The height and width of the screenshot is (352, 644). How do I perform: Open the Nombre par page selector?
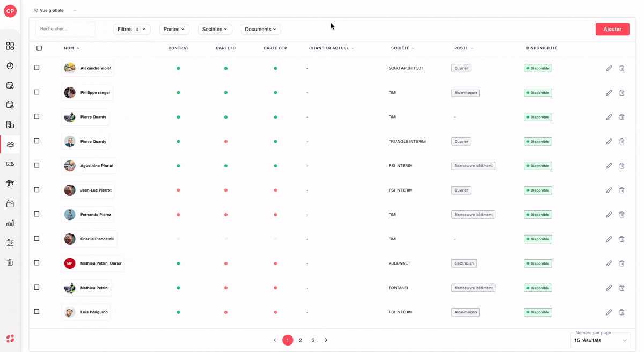(601, 340)
